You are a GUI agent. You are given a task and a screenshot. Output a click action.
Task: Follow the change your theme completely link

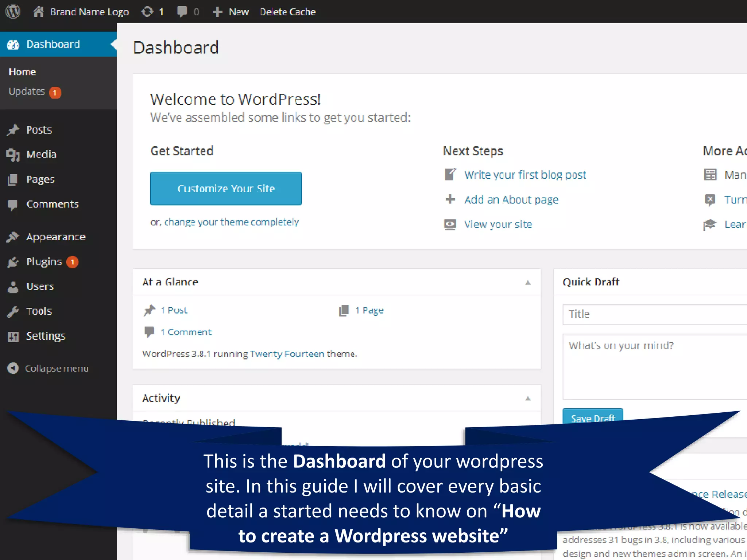(x=232, y=222)
